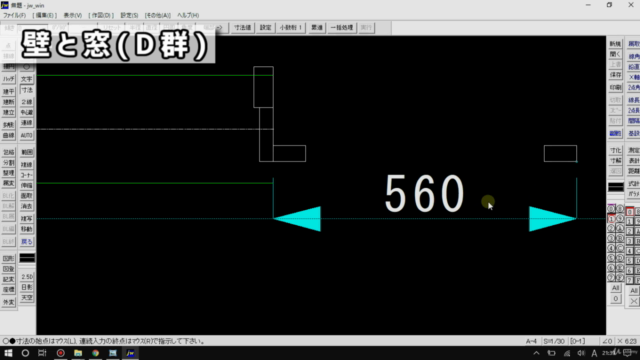This screenshot has height=360, width=640.
Task: Click the 累進 cumulative dimension button
Action: pos(317,28)
